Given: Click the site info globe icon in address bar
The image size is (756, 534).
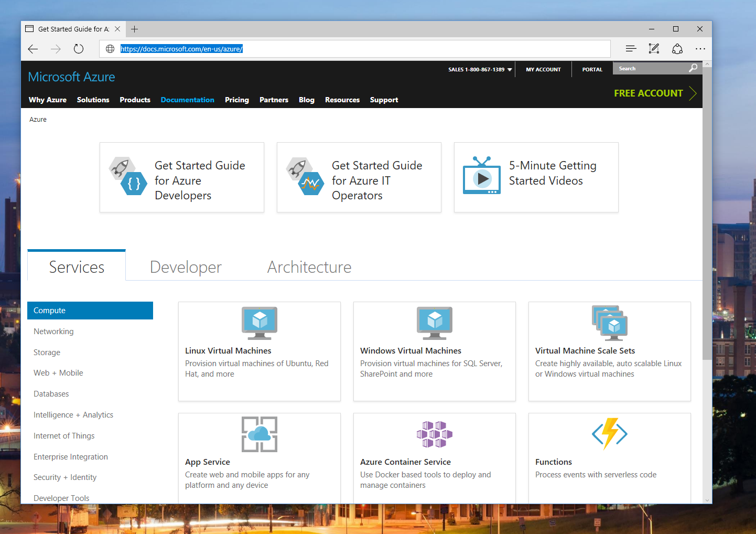Looking at the screenshot, I should [x=110, y=49].
